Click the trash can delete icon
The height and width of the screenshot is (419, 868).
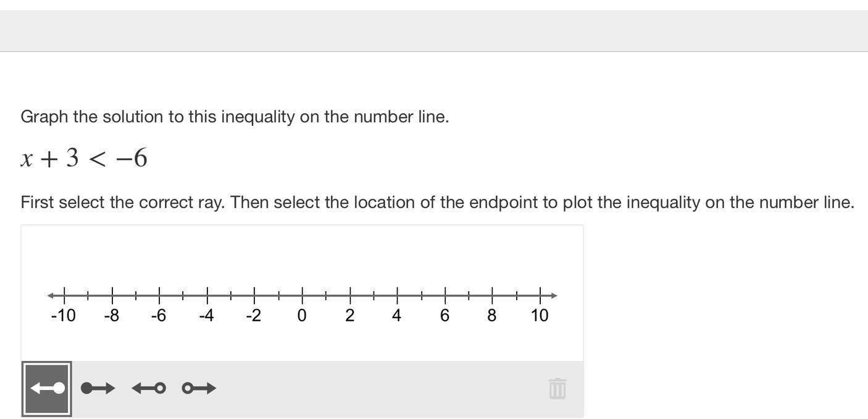557,389
